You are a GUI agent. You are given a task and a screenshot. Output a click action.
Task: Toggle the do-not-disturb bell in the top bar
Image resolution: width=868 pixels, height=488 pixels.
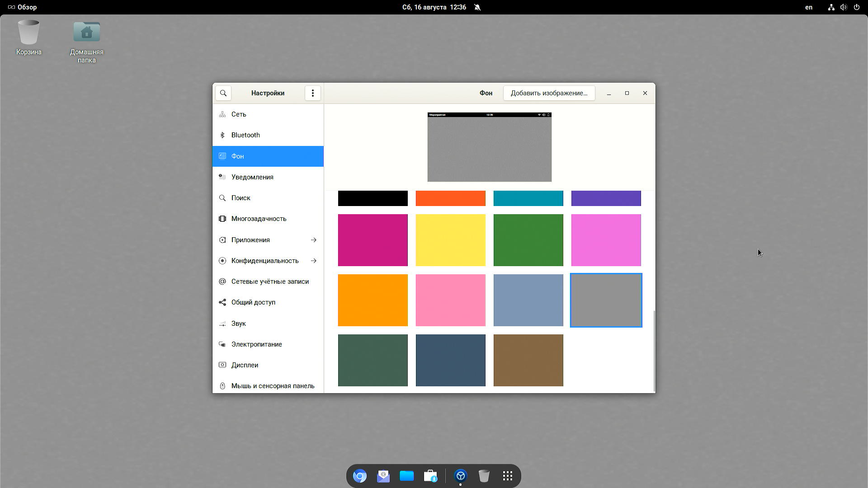477,7
